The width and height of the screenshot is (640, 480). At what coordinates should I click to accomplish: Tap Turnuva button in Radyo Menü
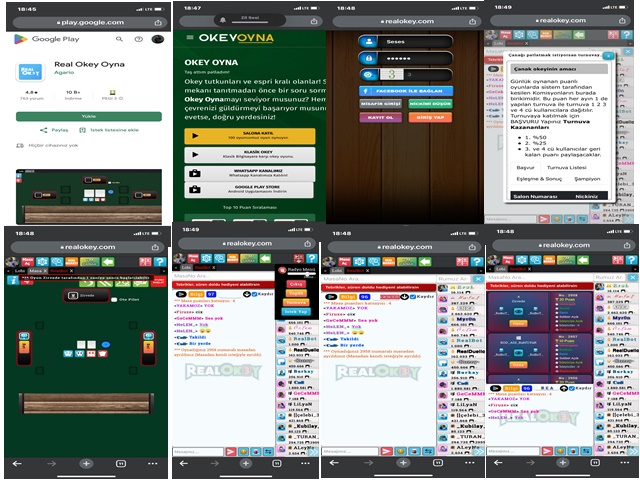pyautogui.click(x=296, y=302)
